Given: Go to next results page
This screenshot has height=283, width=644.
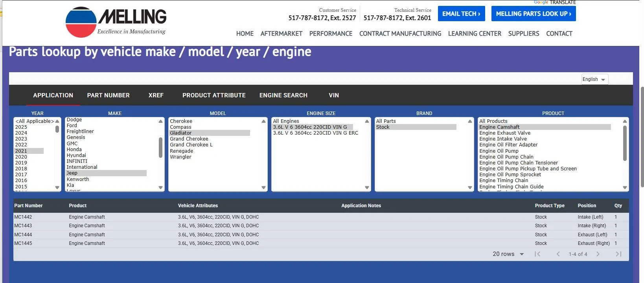Looking at the screenshot, I should click(598, 254).
